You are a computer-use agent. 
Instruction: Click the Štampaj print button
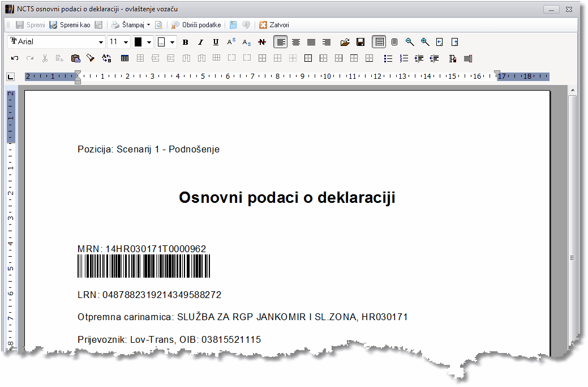pyautogui.click(x=128, y=25)
